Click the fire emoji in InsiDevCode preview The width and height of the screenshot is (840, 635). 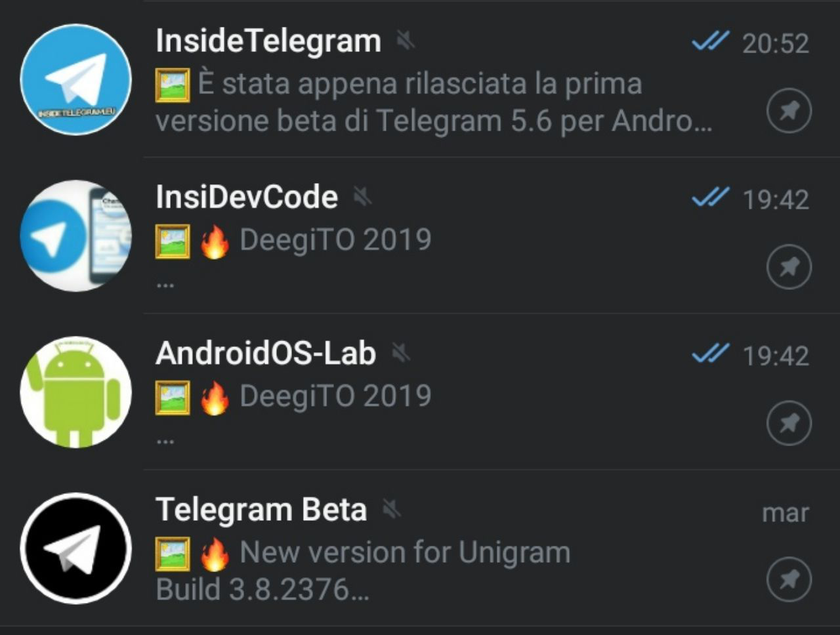[x=215, y=241]
